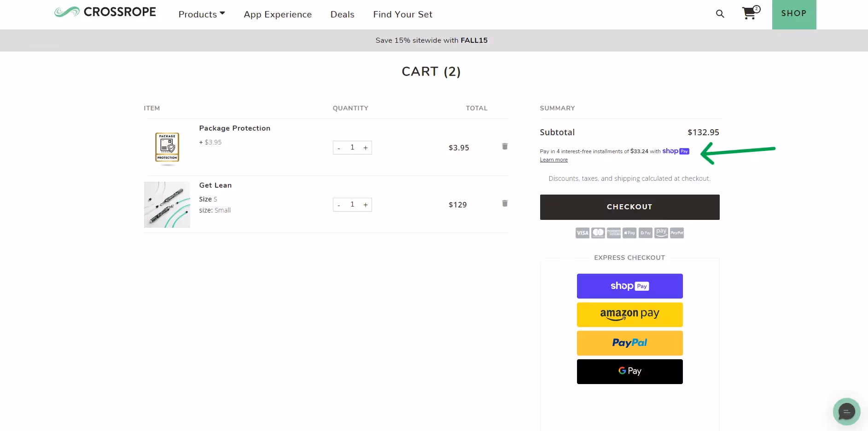Decrease Package Protection quantity

(x=339, y=148)
